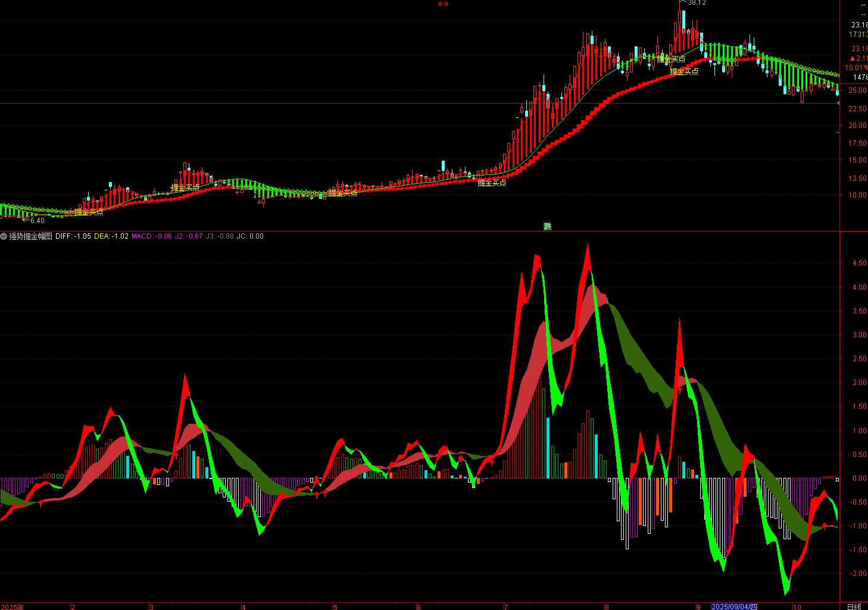Select the MACD: -0.06 value

152,236
